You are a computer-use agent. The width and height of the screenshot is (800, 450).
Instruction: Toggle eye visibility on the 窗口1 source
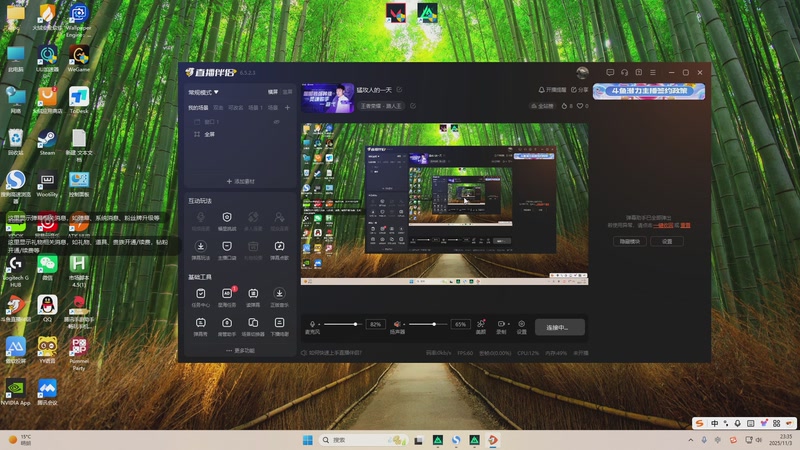(277, 122)
